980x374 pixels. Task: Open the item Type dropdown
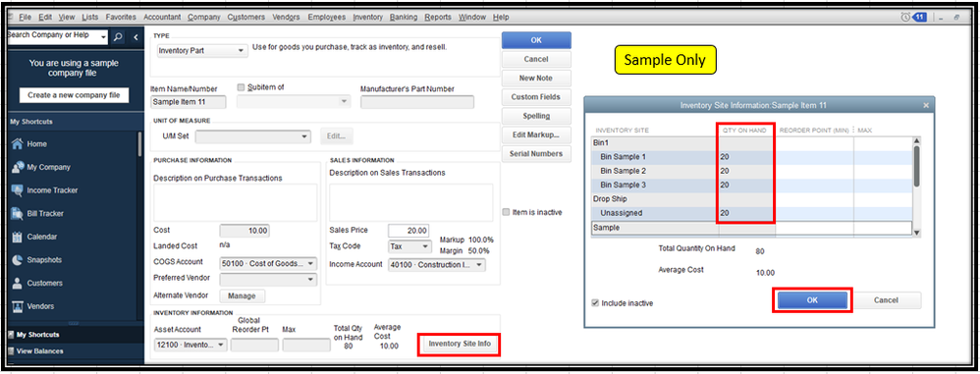[202, 51]
